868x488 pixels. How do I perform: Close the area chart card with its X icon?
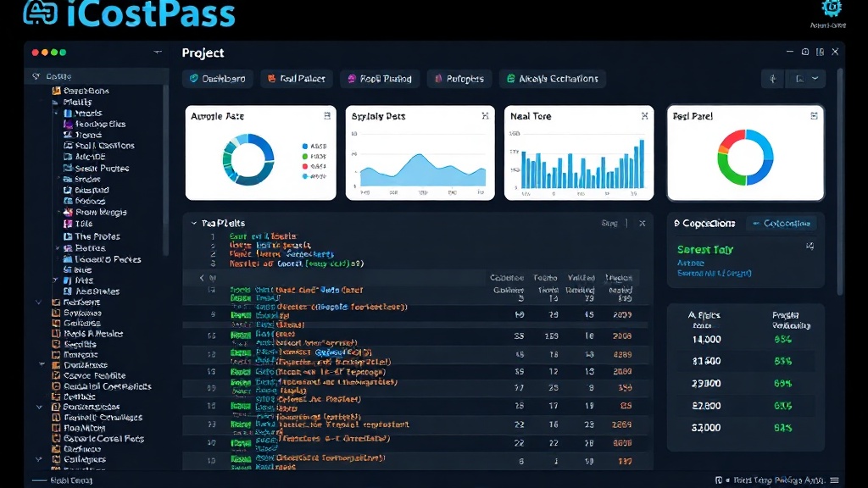click(x=485, y=115)
